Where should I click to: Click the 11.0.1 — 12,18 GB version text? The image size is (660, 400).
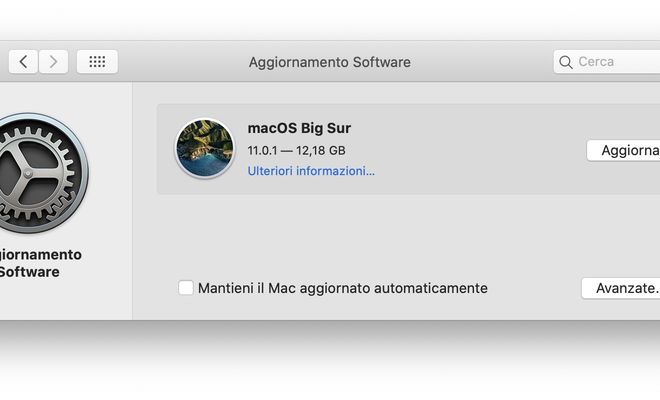296,150
